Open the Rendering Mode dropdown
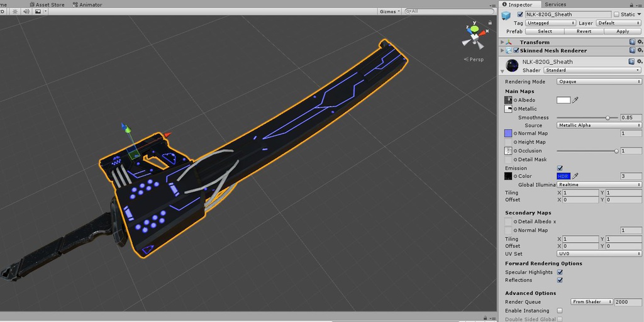This screenshot has height=322, width=644. (599, 82)
